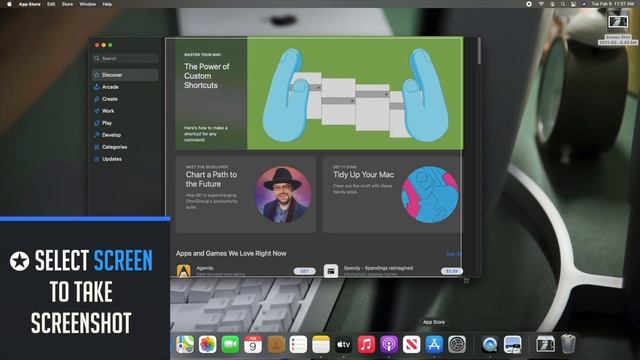Open System Preferences from the Dock
This screenshot has width=640, height=360.
coord(457,344)
